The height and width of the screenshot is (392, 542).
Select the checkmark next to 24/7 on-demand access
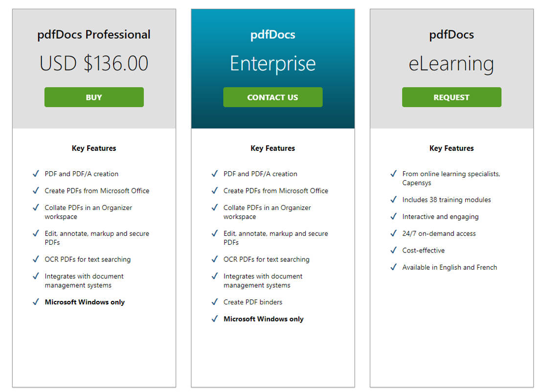click(x=393, y=233)
